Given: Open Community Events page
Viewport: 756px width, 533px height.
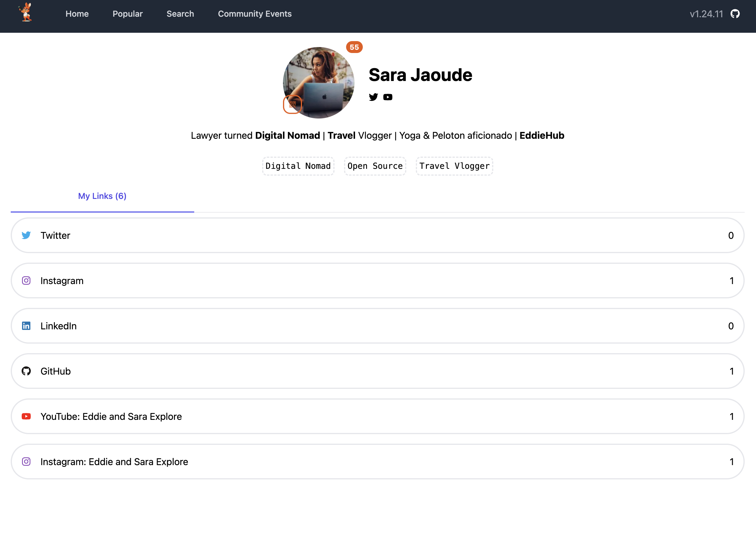Looking at the screenshot, I should 255,14.
